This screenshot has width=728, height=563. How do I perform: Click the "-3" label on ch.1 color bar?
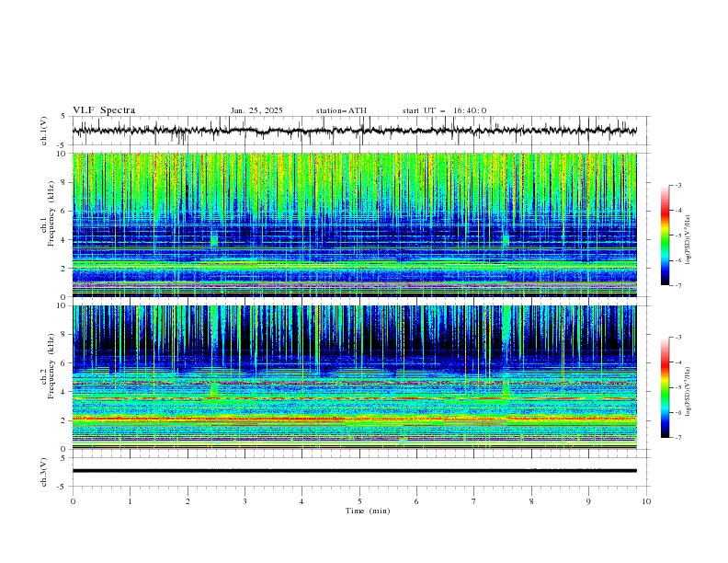click(x=677, y=185)
